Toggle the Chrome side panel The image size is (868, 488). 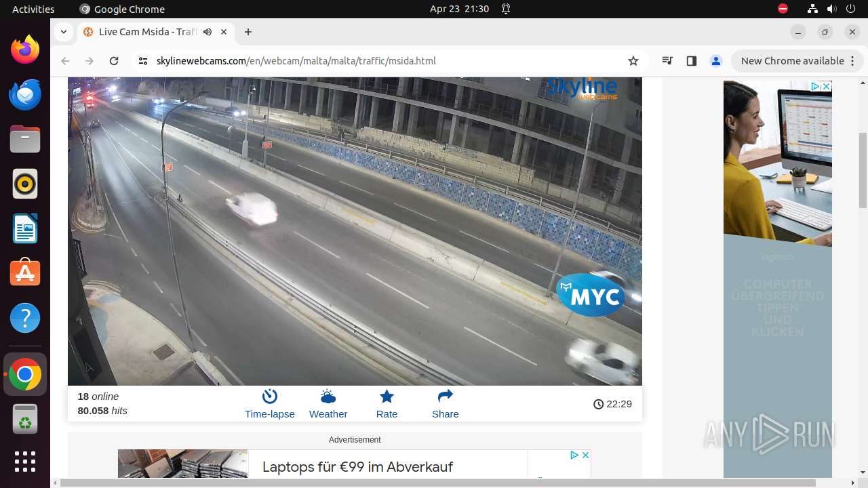[692, 61]
